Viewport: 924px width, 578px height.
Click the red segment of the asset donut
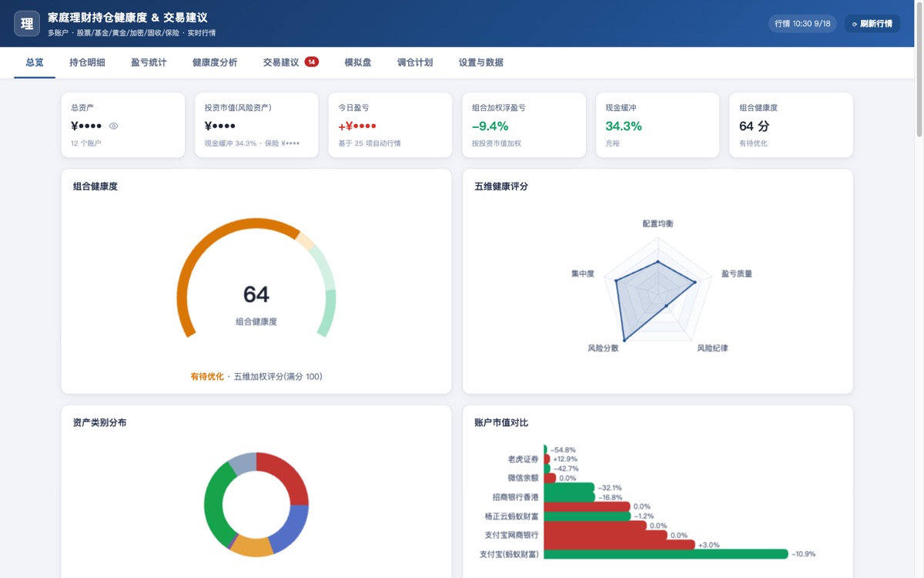tap(286, 474)
